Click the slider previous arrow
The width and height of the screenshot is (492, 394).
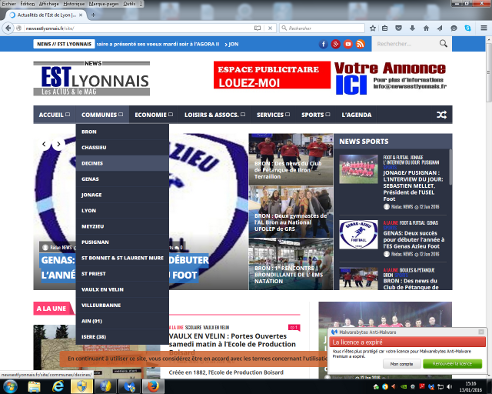pos(44,144)
